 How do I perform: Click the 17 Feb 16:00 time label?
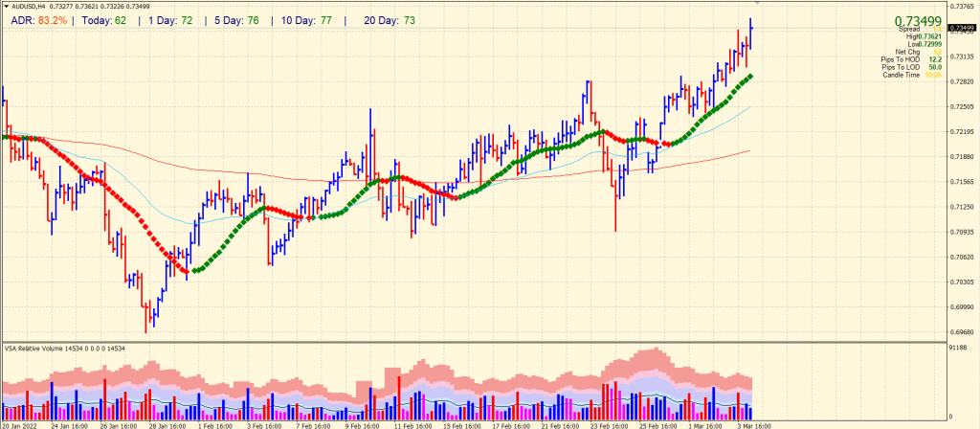point(513,424)
